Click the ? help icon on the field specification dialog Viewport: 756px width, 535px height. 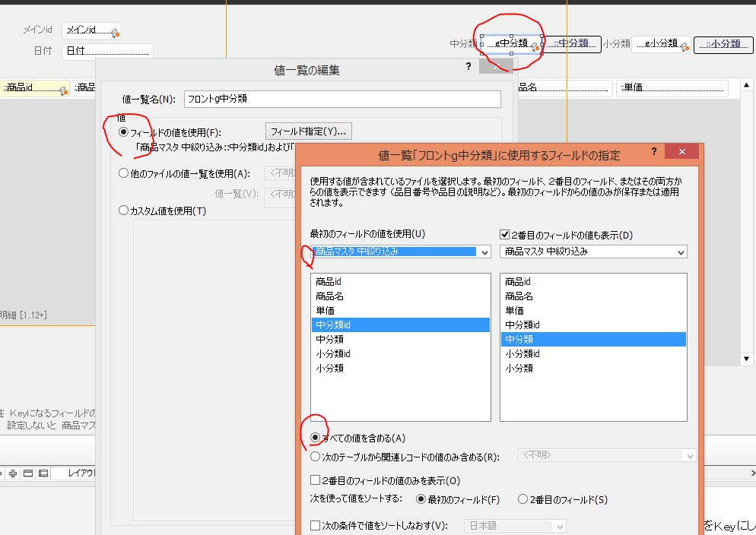[x=654, y=152]
